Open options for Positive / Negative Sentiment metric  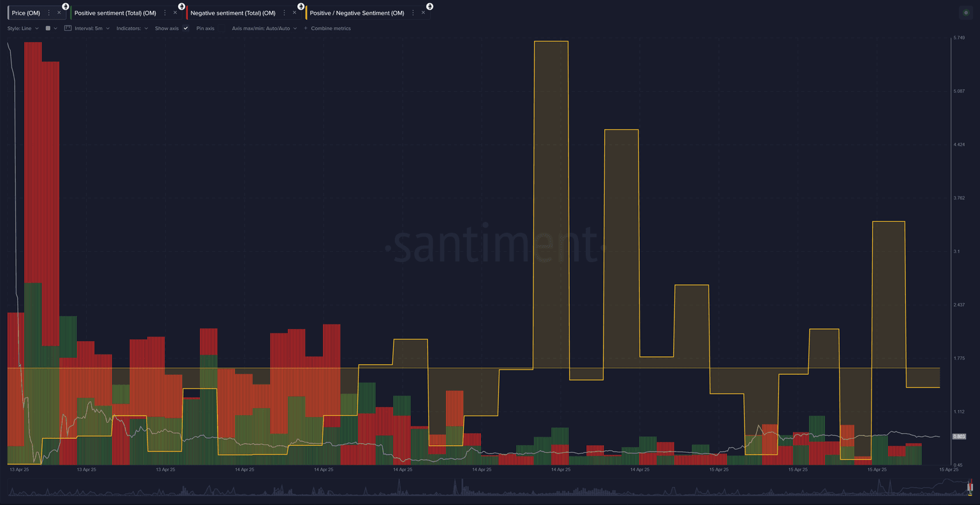[x=413, y=13]
